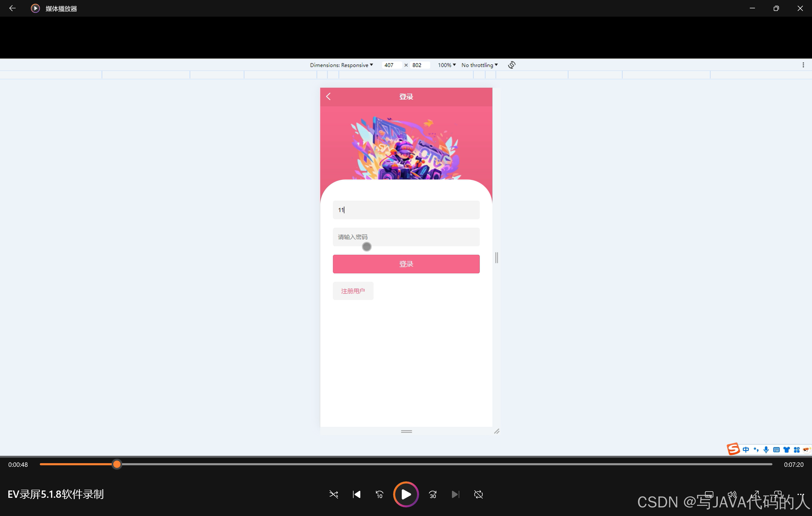Open the Sogou toolbox grid icon

click(796, 449)
